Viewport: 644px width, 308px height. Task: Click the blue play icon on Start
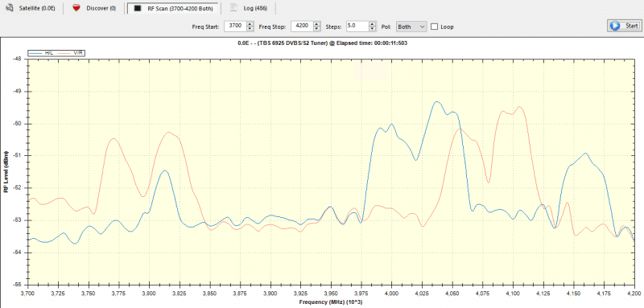(x=615, y=26)
